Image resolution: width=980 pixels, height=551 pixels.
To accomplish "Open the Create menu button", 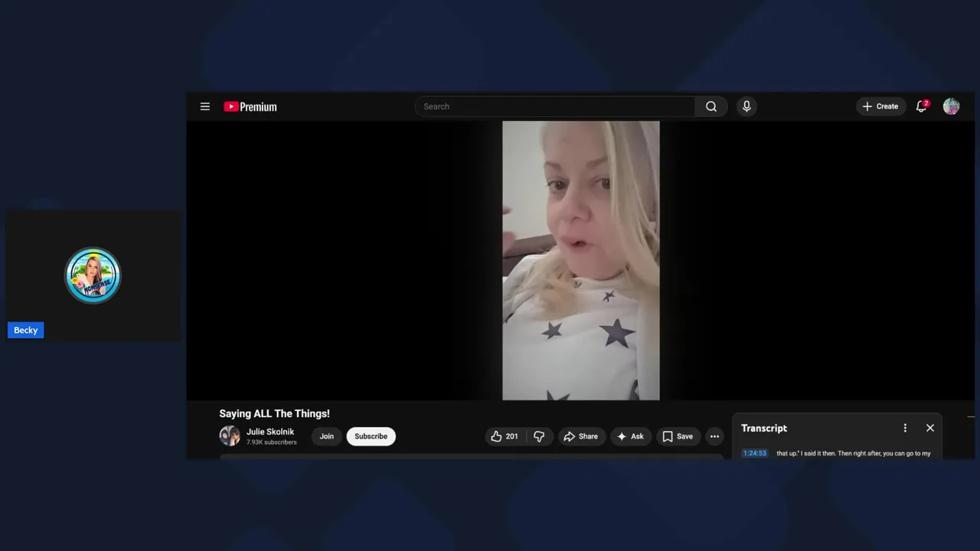I will [880, 106].
